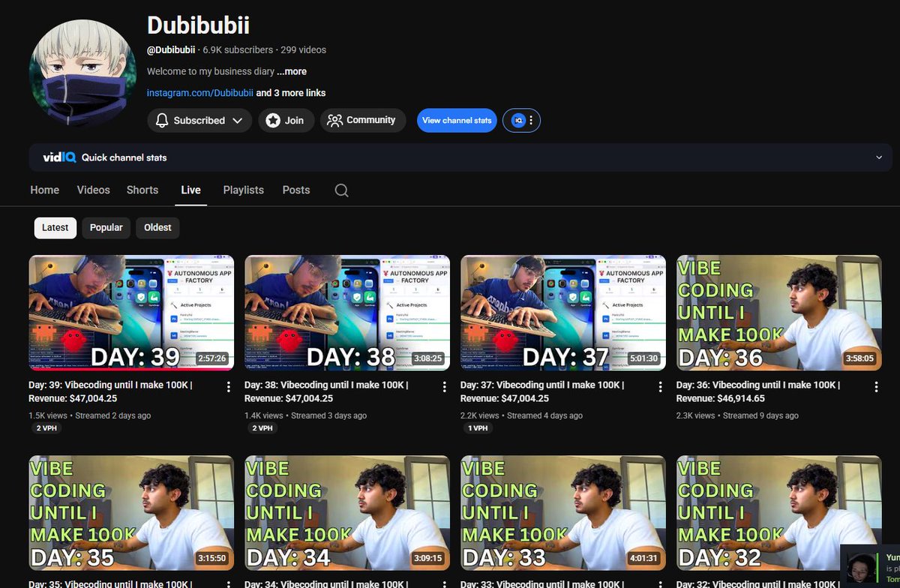Expand the Quick channel stats panel
The image size is (900, 588).
pyautogui.click(x=879, y=157)
